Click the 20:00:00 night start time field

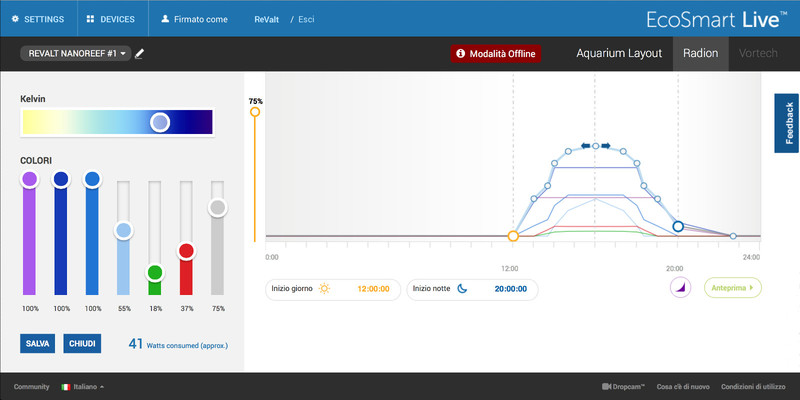[x=511, y=289]
